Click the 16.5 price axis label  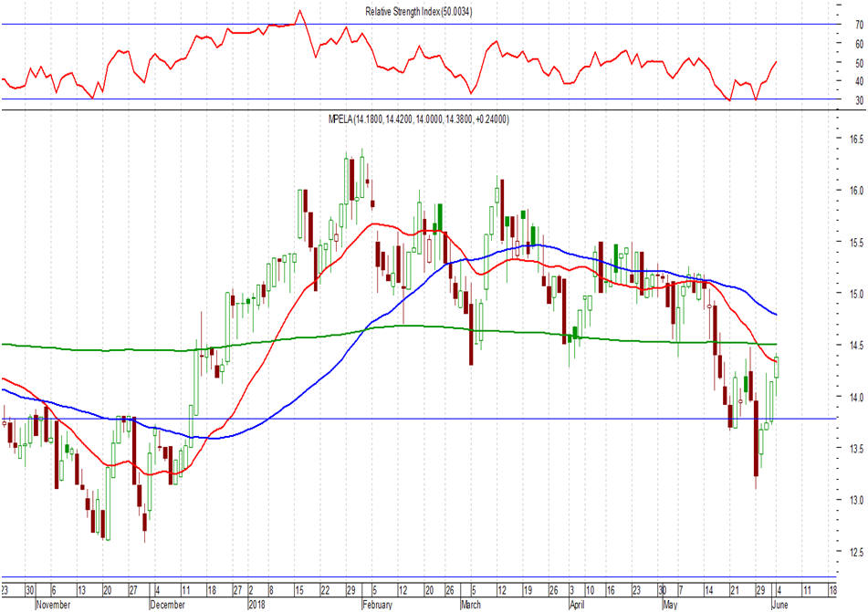[x=856, y=139]
